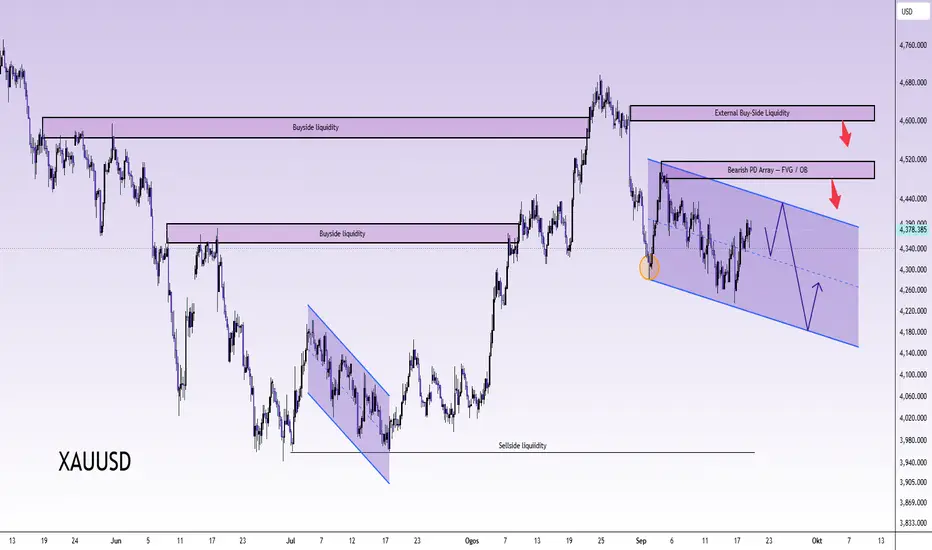Click the lower Buyside liquidity rectangle
The image size is (932, 550).
click(x=342, y=233)
